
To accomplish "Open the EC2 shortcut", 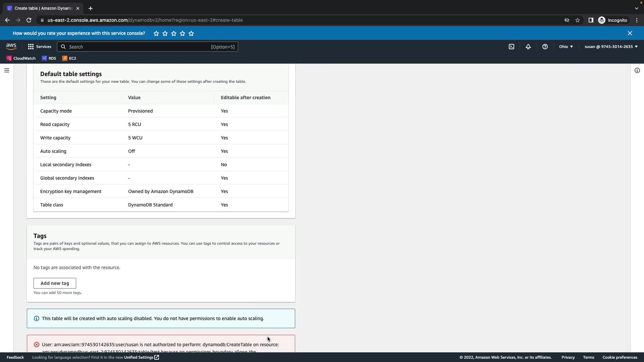I will coord(69,58).
